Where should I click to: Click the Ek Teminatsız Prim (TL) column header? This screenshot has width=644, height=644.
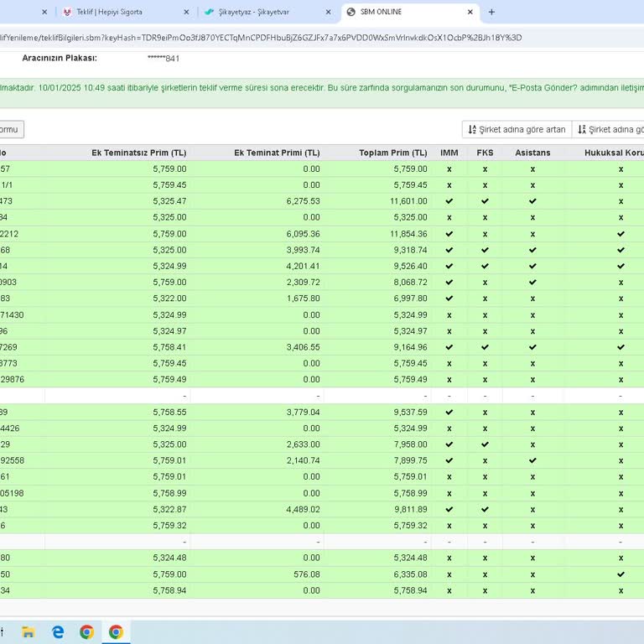click(139, 153)
